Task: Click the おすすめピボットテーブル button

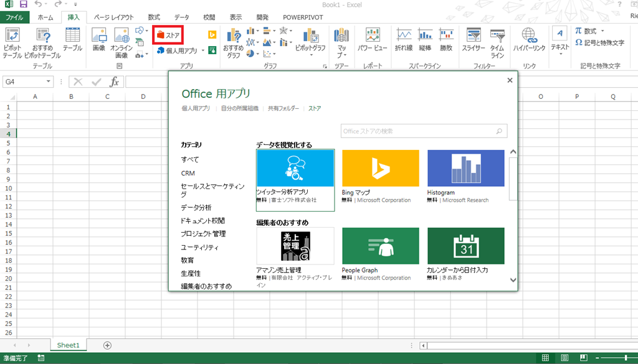Action: pyautogui.click(x=42, y=43)
